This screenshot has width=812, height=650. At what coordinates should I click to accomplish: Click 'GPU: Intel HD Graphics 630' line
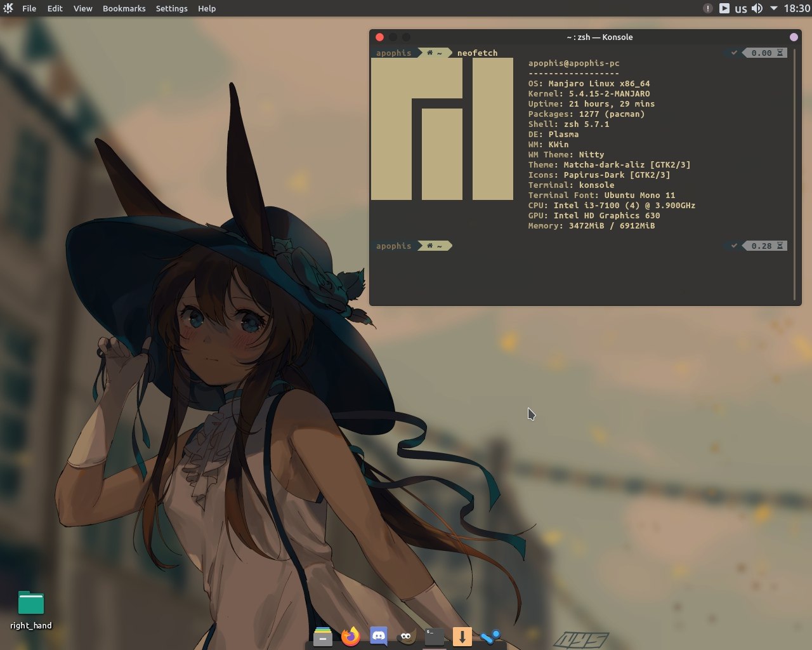tap(594, 216)
